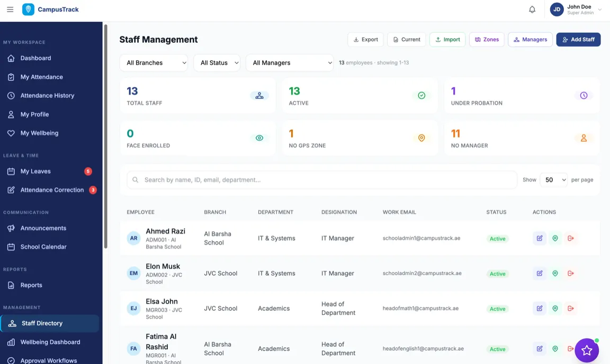This screenshot has width=610, height=364.
Task: Click edit icon for Ahmed Razi
Action: point(539,238)
